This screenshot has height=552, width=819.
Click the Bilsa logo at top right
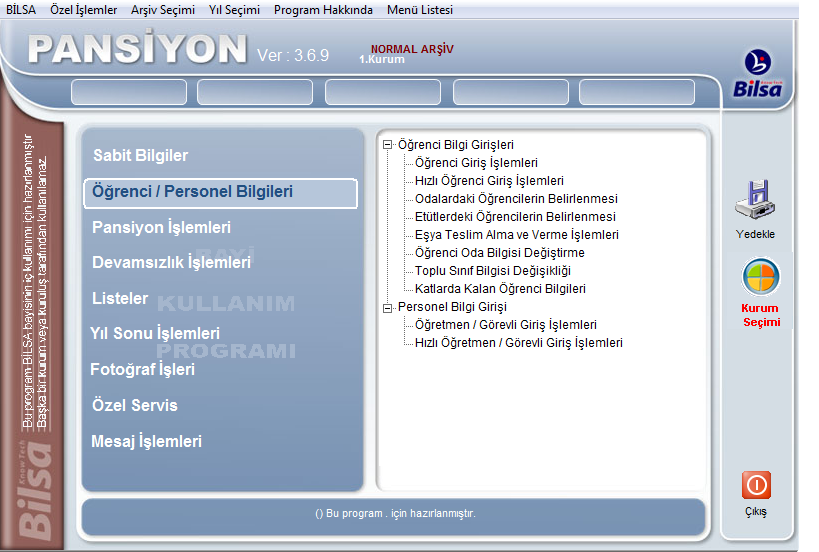[x=757, y=74]
